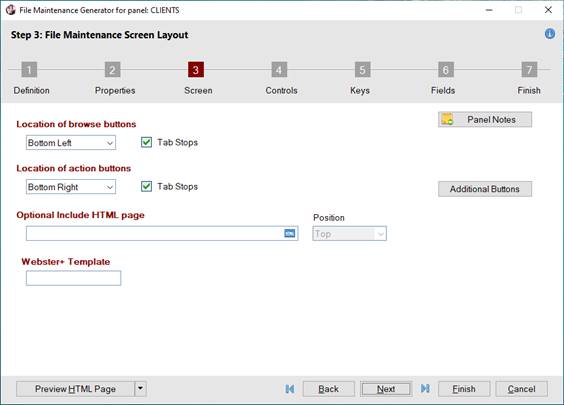564x405 pixels.
Task: Open action buttons location dropdown
Action: click(71, 187)
